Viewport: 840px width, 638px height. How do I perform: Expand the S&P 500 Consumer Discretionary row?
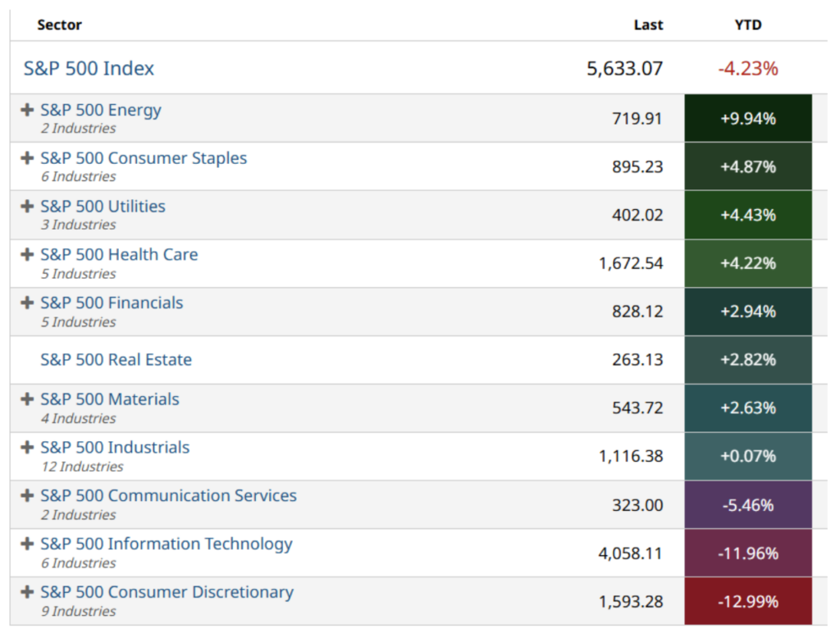pyautogui.click(x=27, y=592)
